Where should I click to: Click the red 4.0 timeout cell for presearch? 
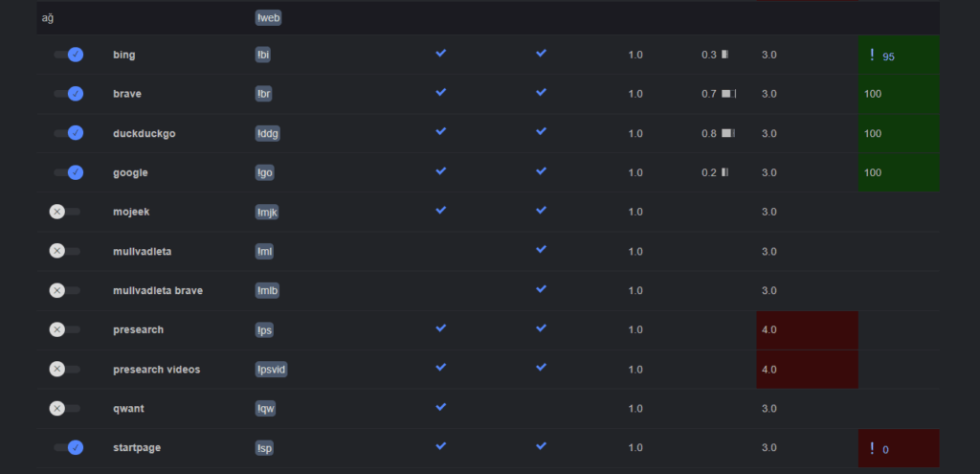tap(805, 329)
